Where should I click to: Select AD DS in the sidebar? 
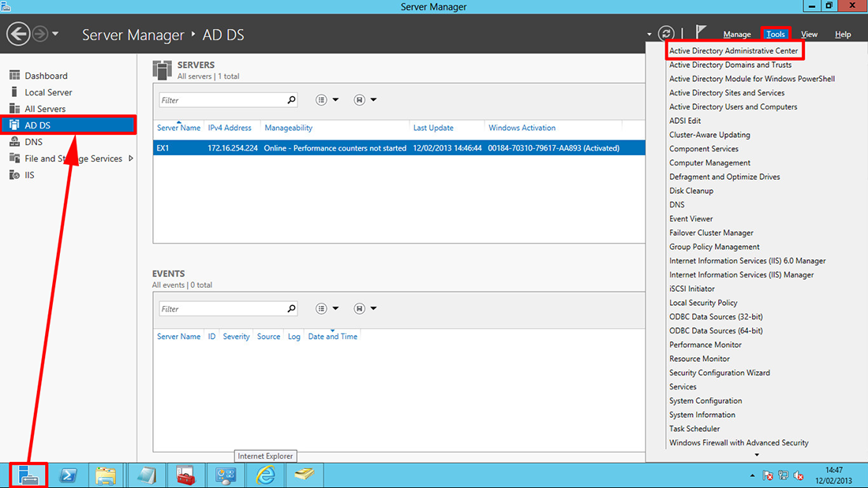tap(68, 125)
